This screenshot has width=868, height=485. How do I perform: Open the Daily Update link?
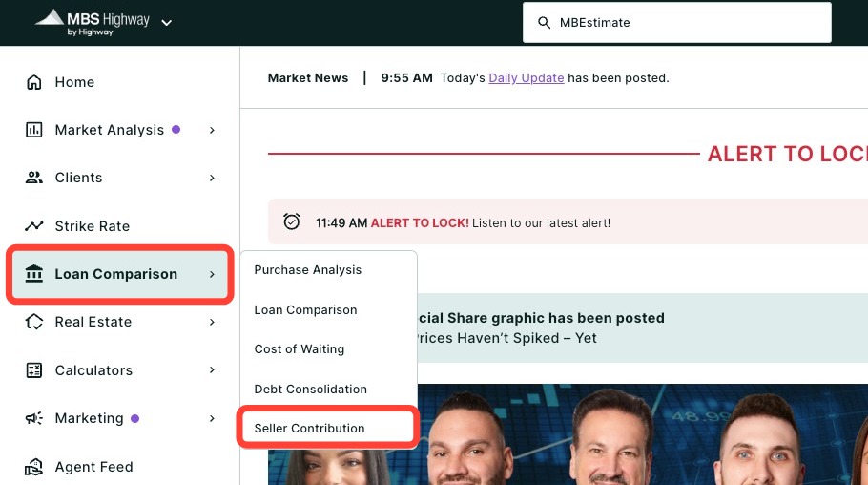(x=526, y=78)
